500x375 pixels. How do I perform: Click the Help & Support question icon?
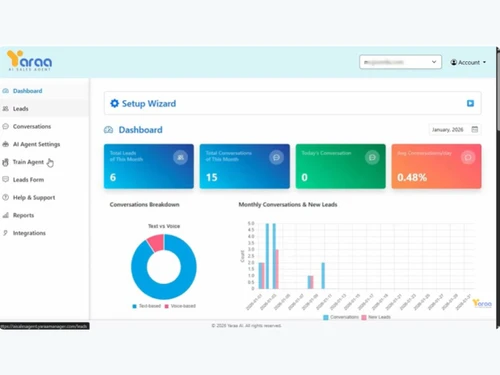5,197
